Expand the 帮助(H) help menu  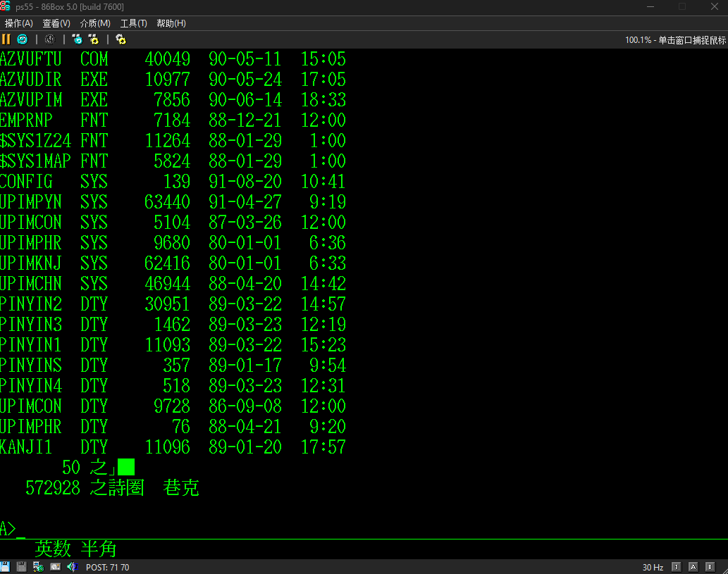(171, 23)
